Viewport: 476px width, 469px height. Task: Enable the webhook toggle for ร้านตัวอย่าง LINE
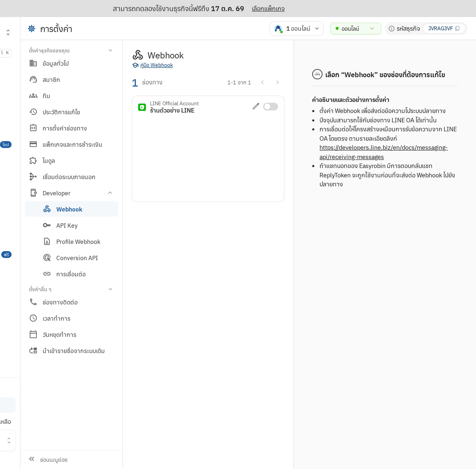point(271,107)
